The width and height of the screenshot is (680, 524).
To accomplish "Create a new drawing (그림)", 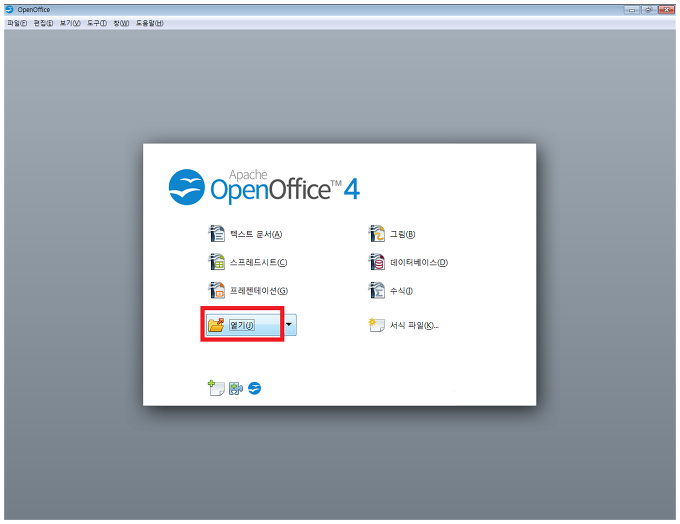I will click(392, 234).
